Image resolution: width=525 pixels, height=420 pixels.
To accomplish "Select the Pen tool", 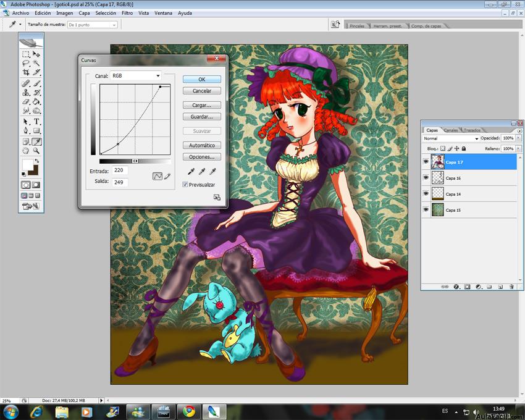I will (26, 130).
